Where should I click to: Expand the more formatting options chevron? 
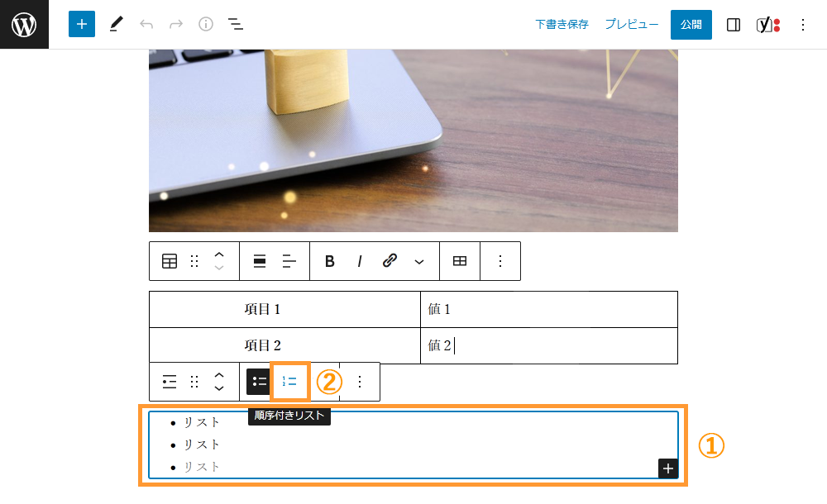tap(419, 260)
